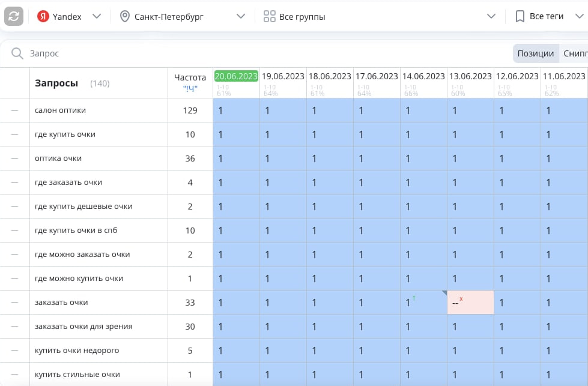Expand the Санкт-Петербург region dropdown
The image size is (588, 386).
[183, 16]
